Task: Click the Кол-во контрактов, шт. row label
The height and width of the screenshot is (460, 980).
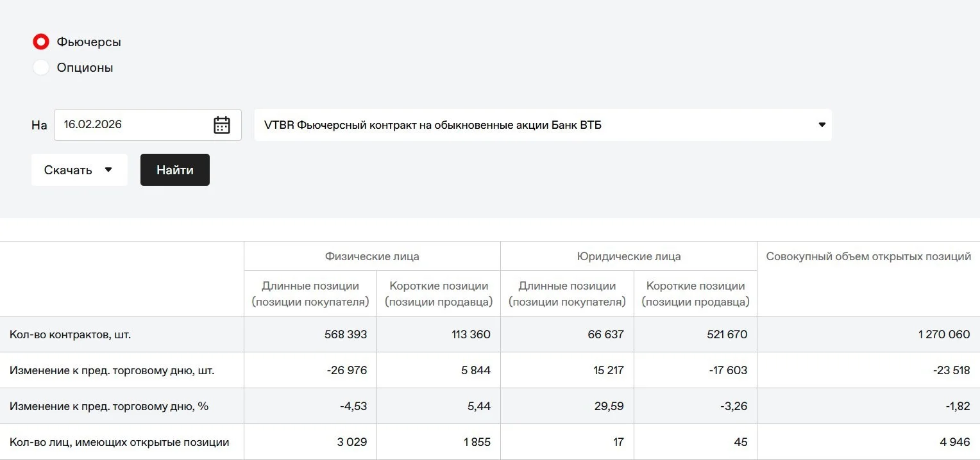Action: tap(71, 334)
